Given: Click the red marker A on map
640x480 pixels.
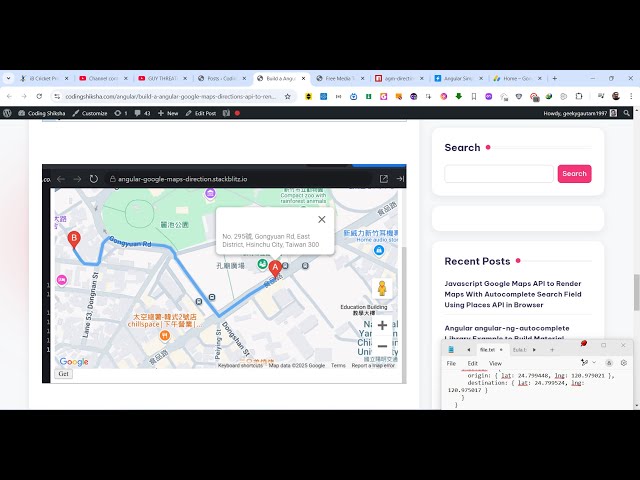Looking at the screenshot, I should click(x=275, y=268).
